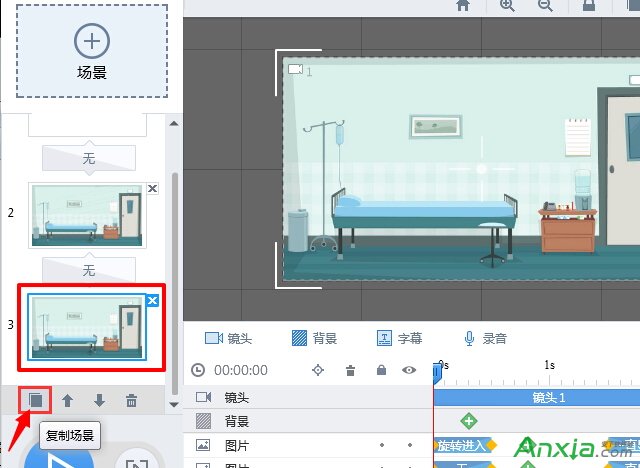Zoom in on the canvas
Screen dimensions: 640x468
[507, 5]
